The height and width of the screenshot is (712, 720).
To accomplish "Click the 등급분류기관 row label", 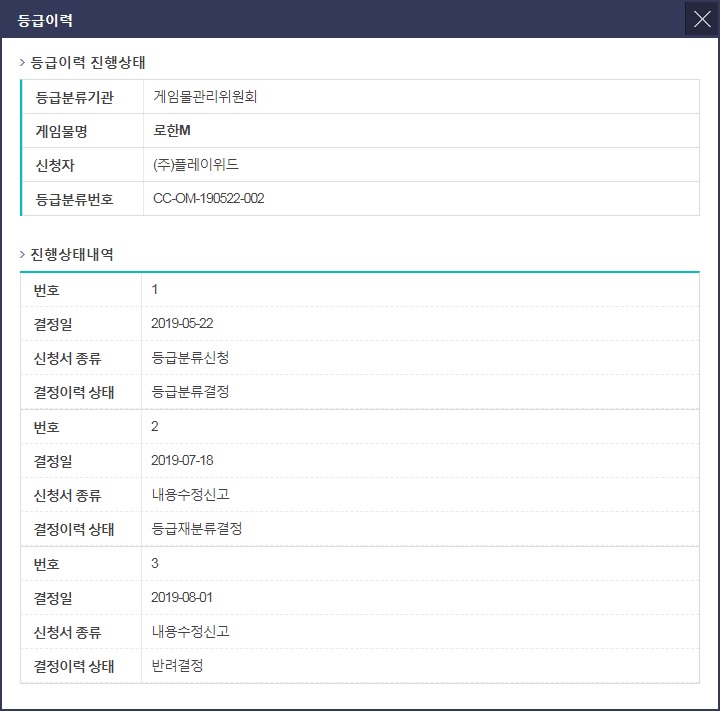I will click(74, 97).
